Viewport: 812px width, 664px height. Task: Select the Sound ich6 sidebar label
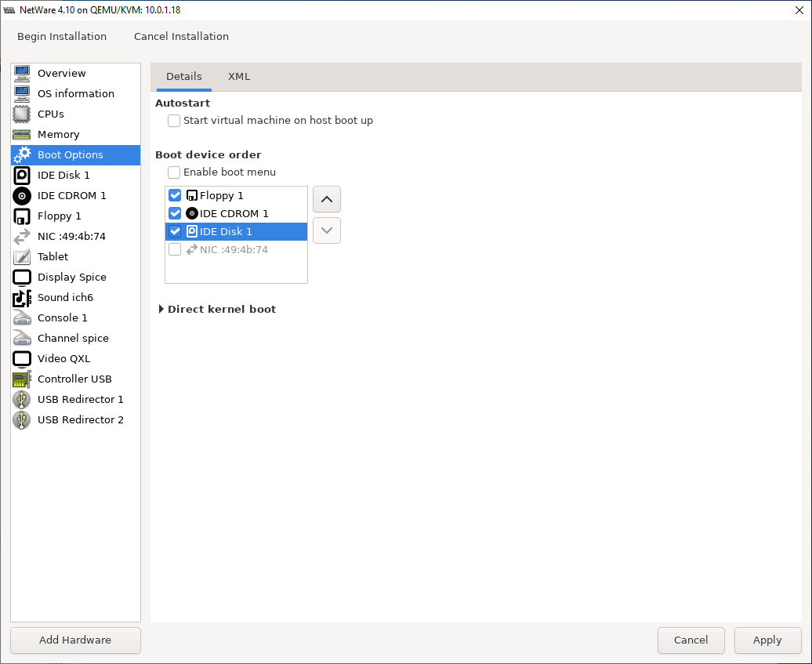[65, 298]
